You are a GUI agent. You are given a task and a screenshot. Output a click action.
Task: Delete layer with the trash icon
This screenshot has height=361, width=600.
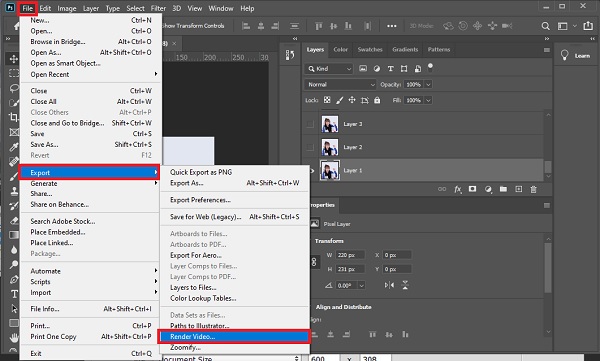click(x=533, y=189)
